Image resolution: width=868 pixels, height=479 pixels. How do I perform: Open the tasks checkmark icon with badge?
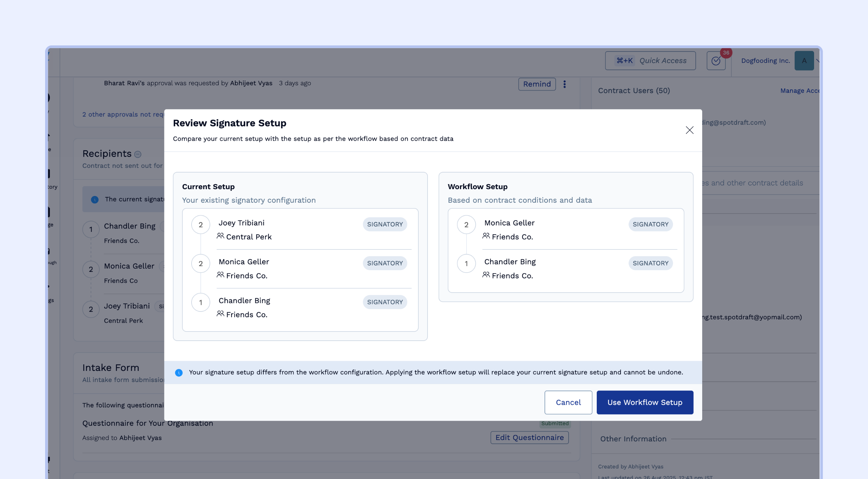[x=716, y=61]
